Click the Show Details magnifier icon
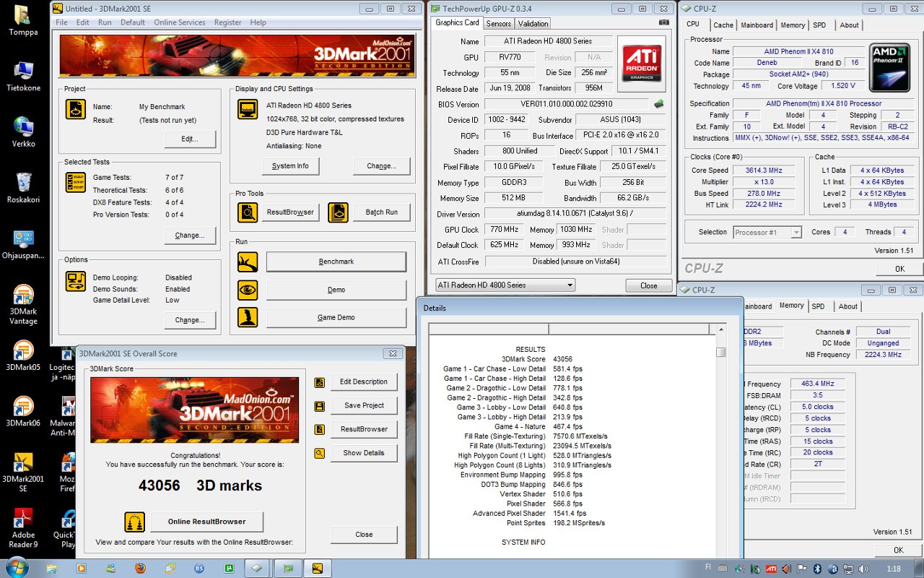Image resolution: width=924 pixels, height=578 pixels. (x=320, y=454)
